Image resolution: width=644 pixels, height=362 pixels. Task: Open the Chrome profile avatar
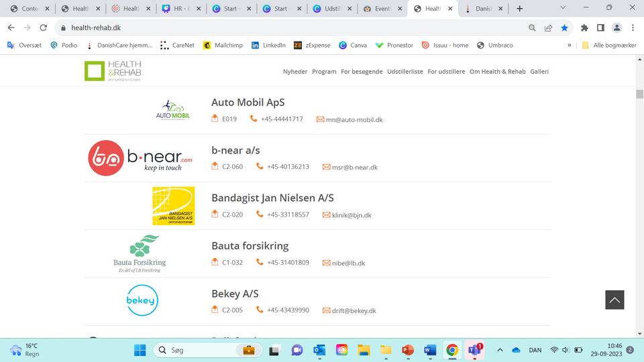[x=616, y=27]
